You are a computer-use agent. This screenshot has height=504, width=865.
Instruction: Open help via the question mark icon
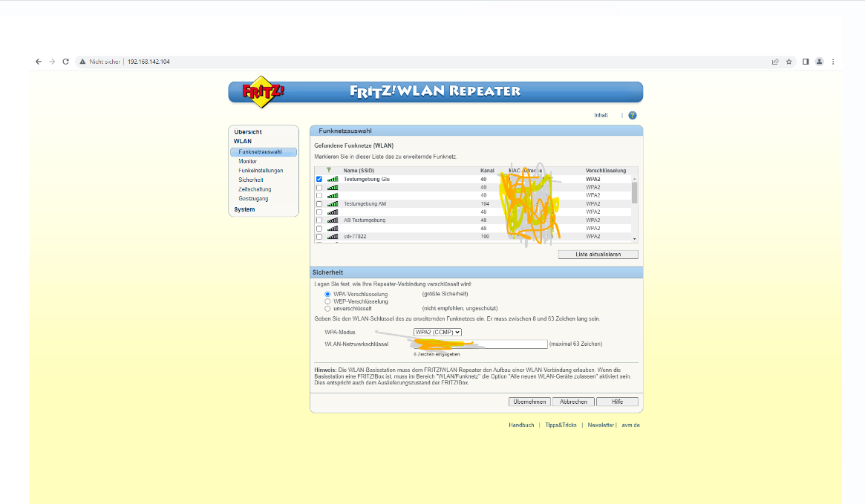pyautogui.click(x=632, y=115)
